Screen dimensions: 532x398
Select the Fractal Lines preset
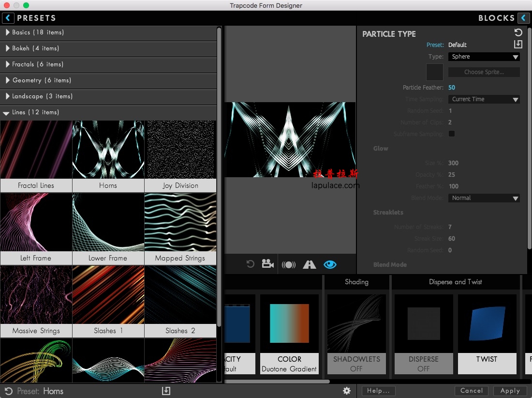(x=36, y=156)
